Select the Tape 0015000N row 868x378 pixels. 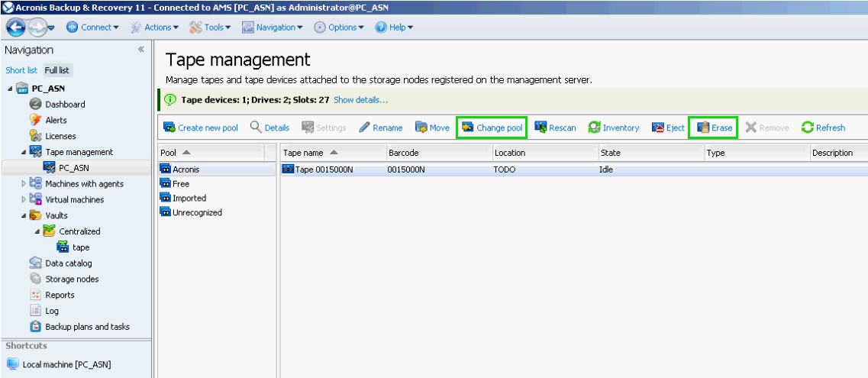pyautogui.click(x=574, y=170)
